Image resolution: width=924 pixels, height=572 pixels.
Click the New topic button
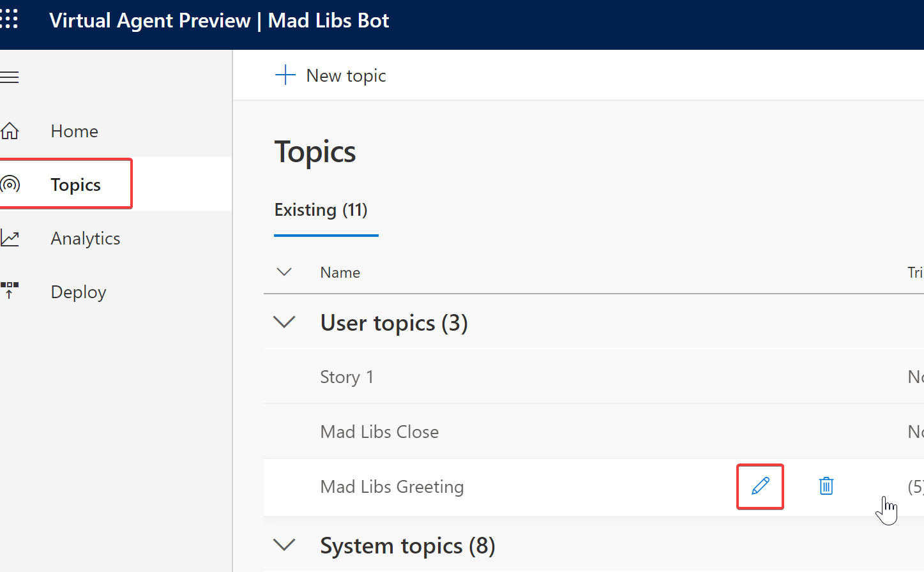coord(345,75)
